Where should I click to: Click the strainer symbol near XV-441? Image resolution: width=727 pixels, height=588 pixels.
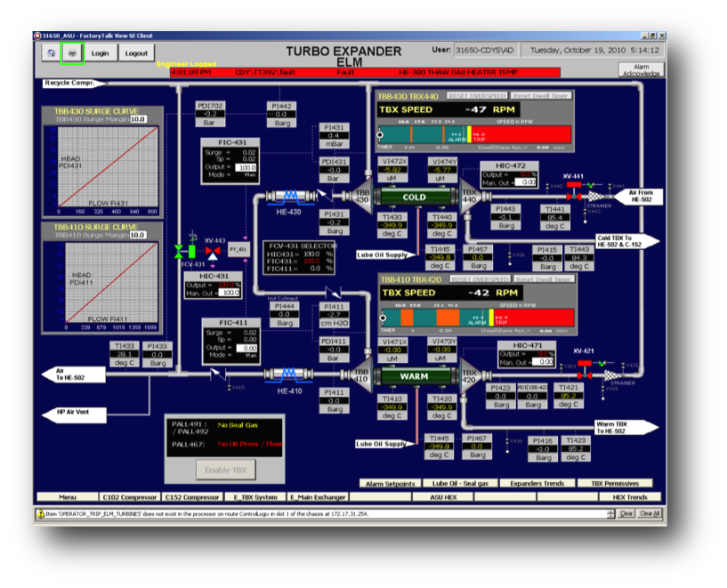(x=600, y=196)
